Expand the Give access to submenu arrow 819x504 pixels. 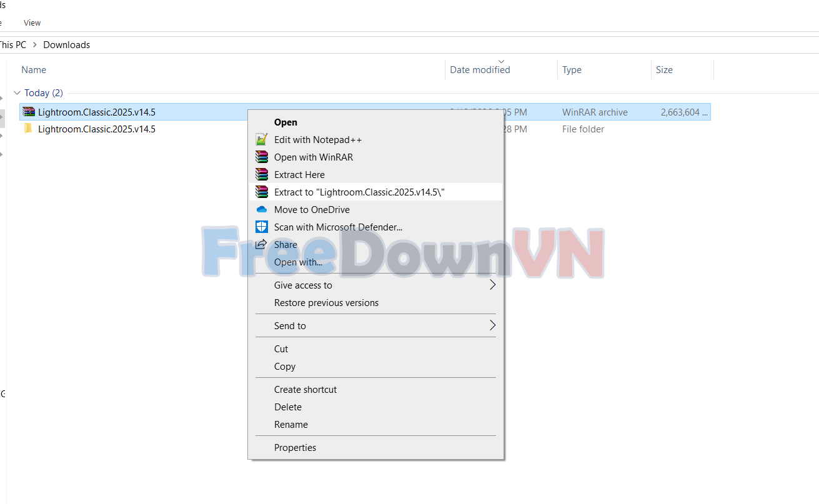pos(492,284)
